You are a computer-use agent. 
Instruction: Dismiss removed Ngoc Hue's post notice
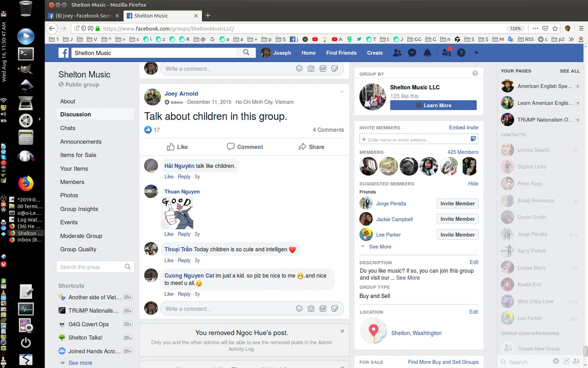(x=342, y=331)
